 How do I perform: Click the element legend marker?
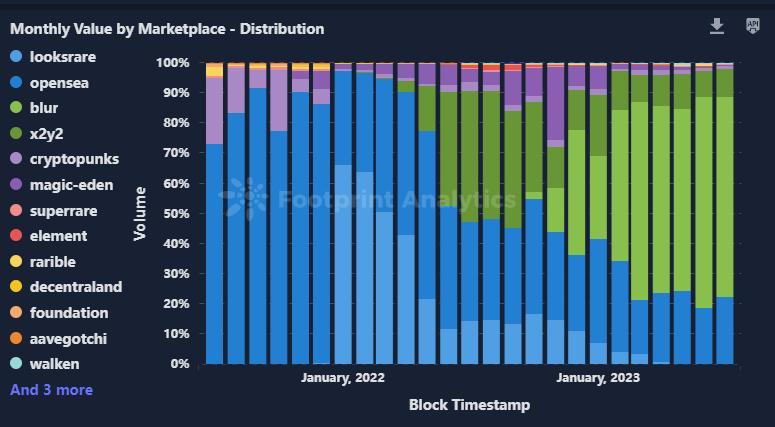point(17,236)
